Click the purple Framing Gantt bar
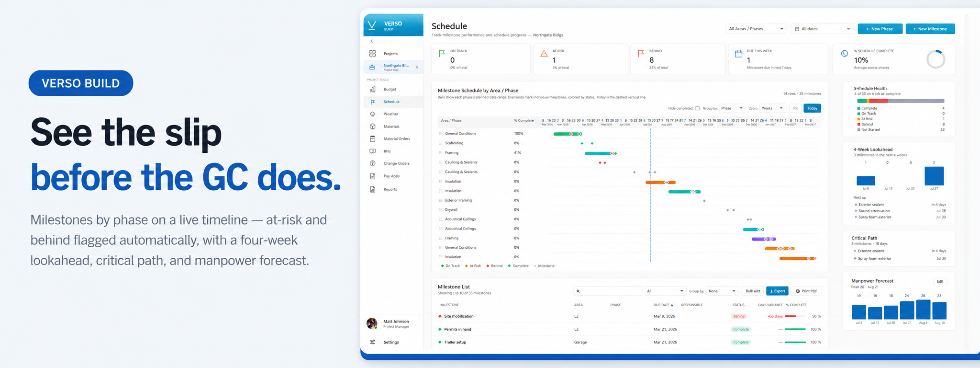The image size is (980, 368). pyautogui.click(x=764, y=239)
